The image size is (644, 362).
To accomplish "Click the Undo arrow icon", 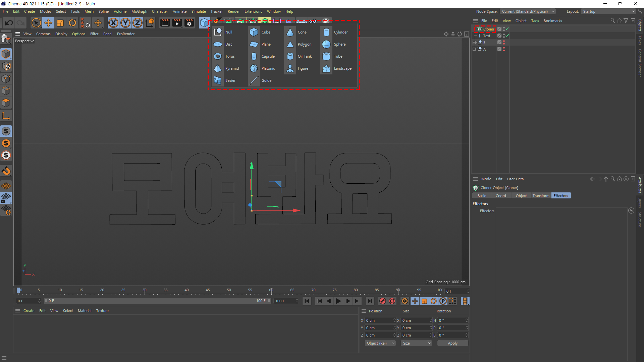I will click(9, 23).
